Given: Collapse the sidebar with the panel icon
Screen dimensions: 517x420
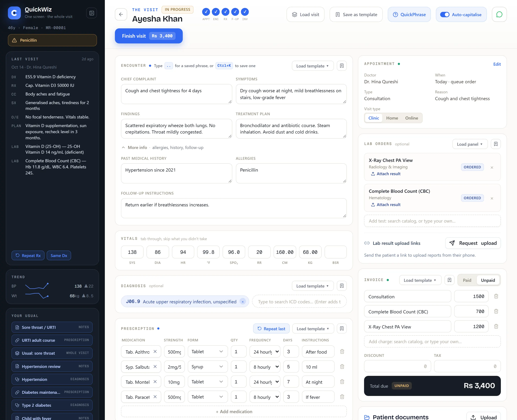Looking at the screenshot, I should point(91,13).
